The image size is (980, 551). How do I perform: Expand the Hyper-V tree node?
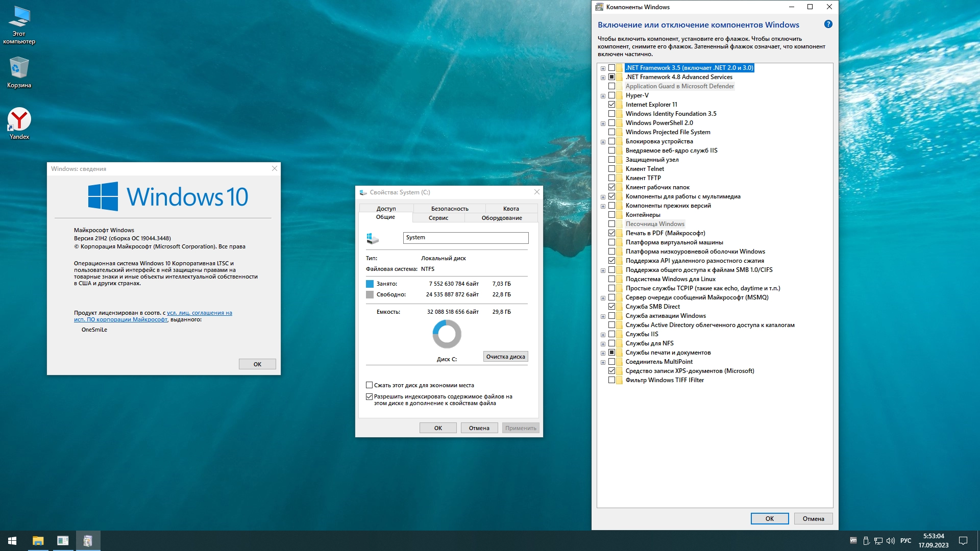coord(603,96)
